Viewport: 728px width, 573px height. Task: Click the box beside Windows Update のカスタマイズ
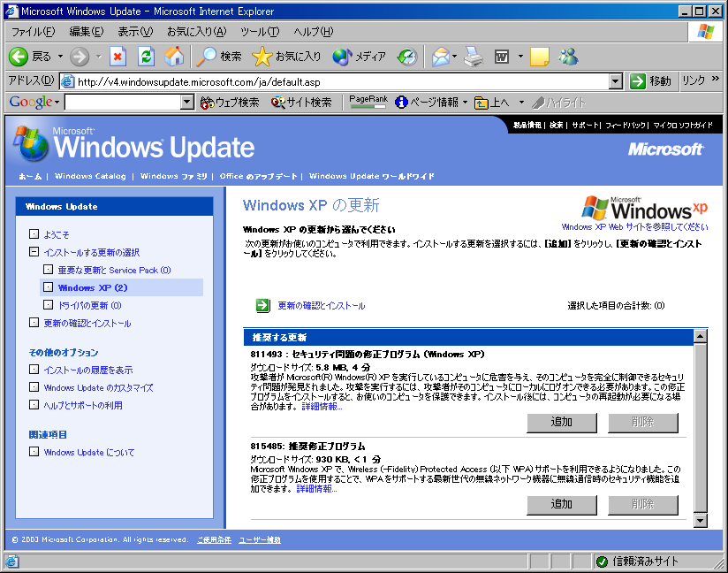pyautogui.click(x=34, y=386)
